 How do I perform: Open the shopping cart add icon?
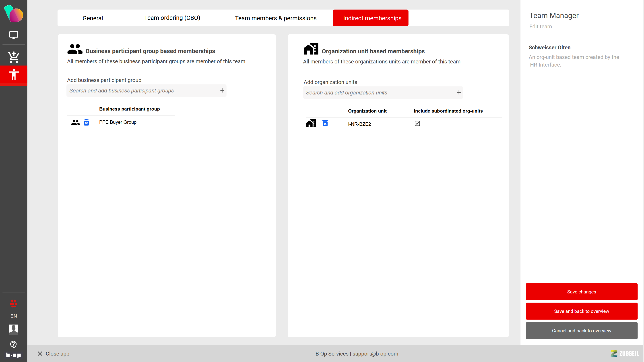pos(14,57)
